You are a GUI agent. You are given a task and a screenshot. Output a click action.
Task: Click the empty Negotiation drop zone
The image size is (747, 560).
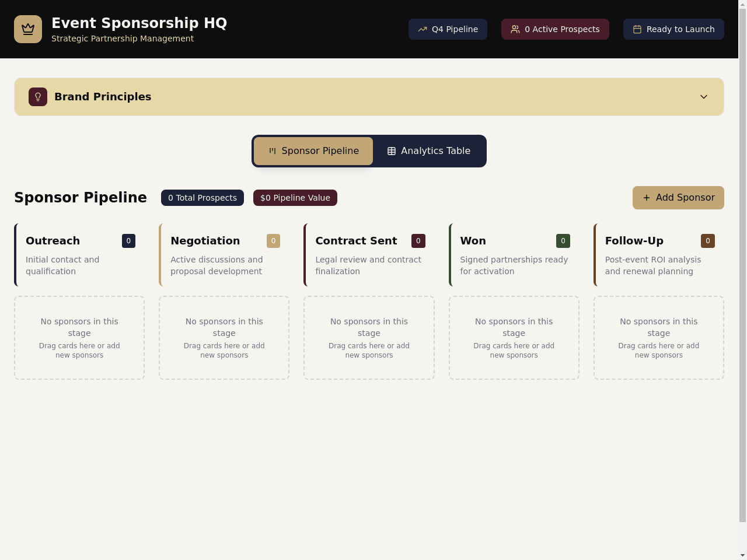tap(224, 338)
